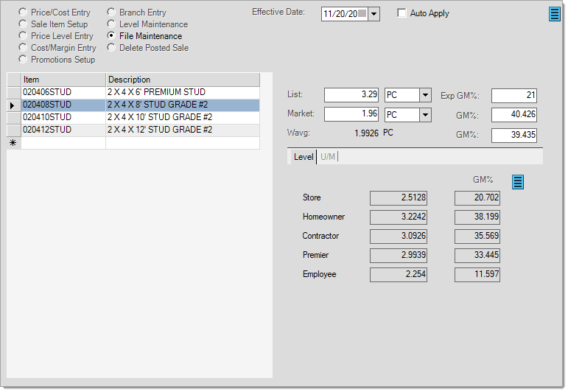Screen dimensions: 568x392
Task: Click the Description column header
Action: point(183,80)
